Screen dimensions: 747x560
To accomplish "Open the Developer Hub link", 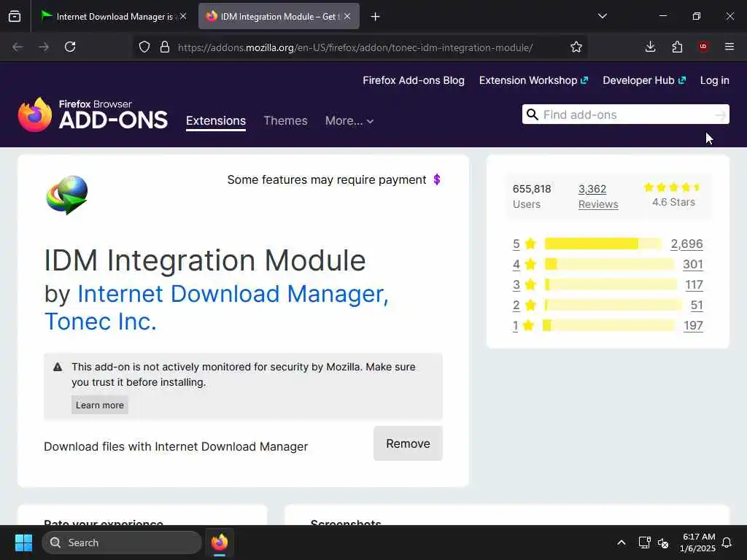I will (x=644, y=80).
